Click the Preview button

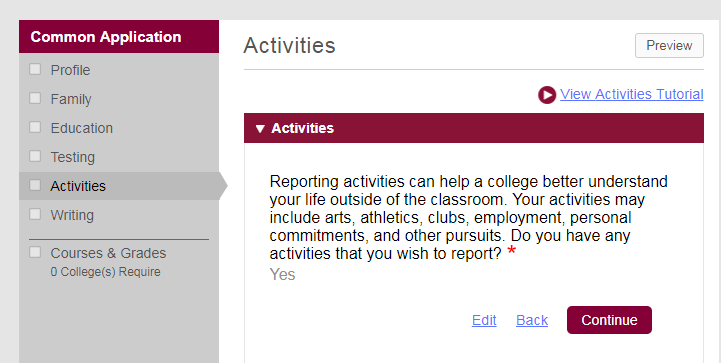coord(669,46)
